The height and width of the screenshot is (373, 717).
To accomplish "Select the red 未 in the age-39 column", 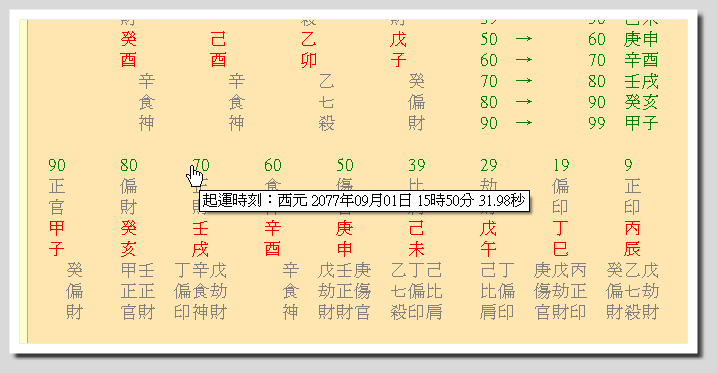I will tap(417, 249).
